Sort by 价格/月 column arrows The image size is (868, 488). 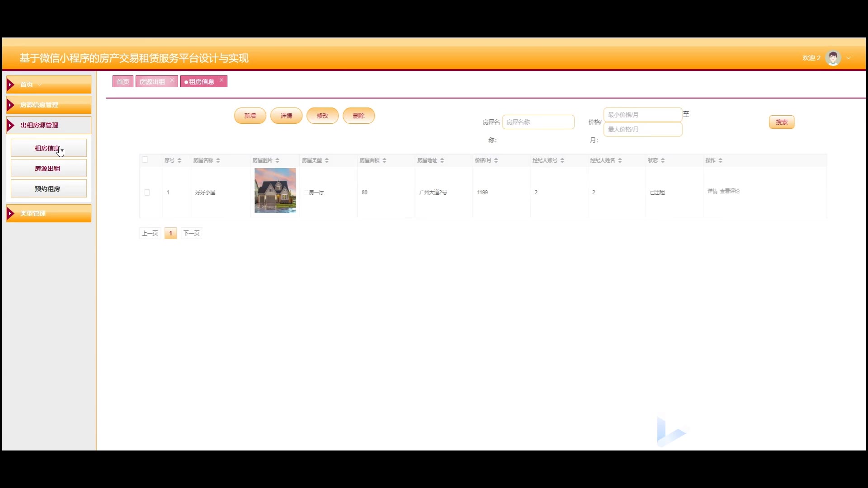pos(496,160)
